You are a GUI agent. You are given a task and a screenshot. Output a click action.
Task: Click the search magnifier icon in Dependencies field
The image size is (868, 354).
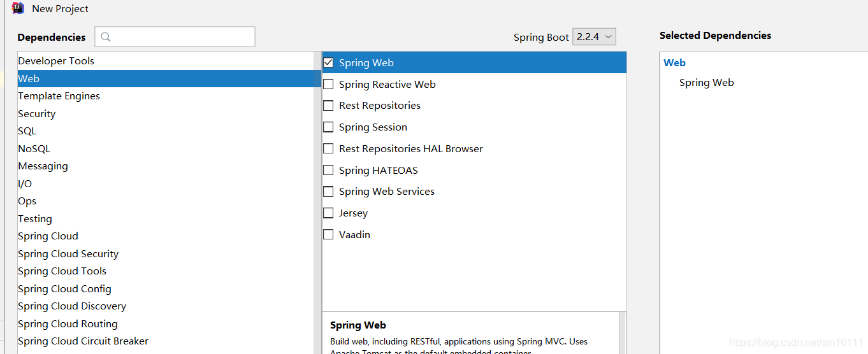106,37
